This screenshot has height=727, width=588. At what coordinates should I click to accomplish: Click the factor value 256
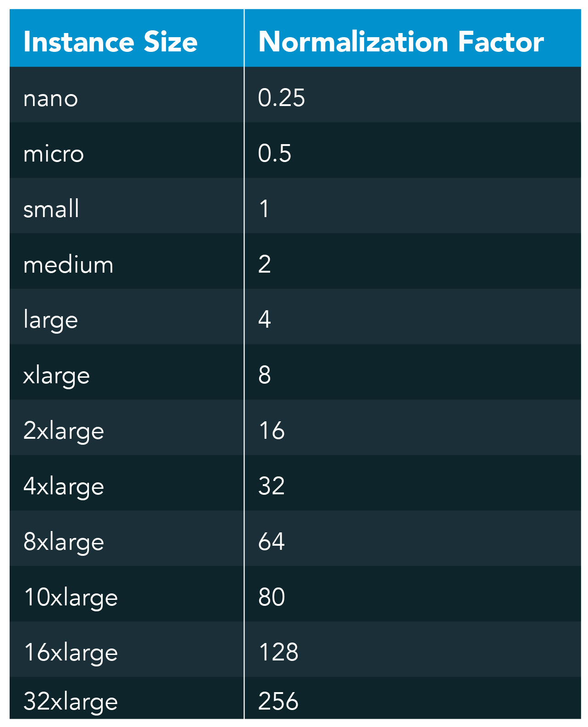point(278,701)
